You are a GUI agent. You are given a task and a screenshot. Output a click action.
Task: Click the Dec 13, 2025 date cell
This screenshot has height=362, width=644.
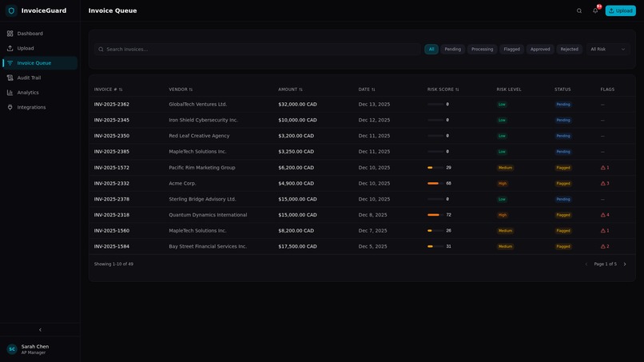pos(374,105)
